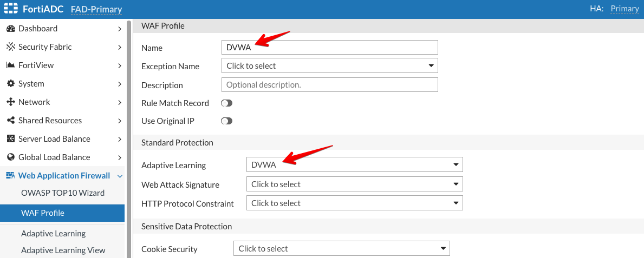This screenshot has width=644, height=258.
Task: Click the Security Fabric icon
Action: pyautogui.click(x=10, y=47)
